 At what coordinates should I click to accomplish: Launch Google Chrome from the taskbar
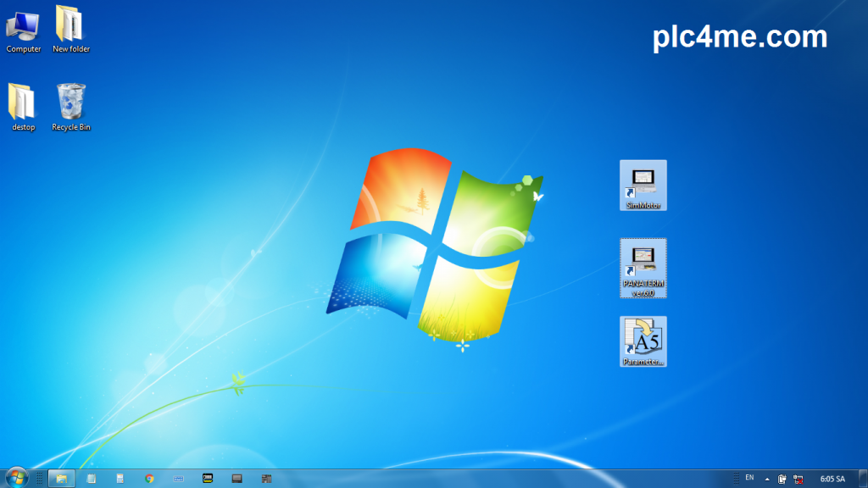coord(149,479)
